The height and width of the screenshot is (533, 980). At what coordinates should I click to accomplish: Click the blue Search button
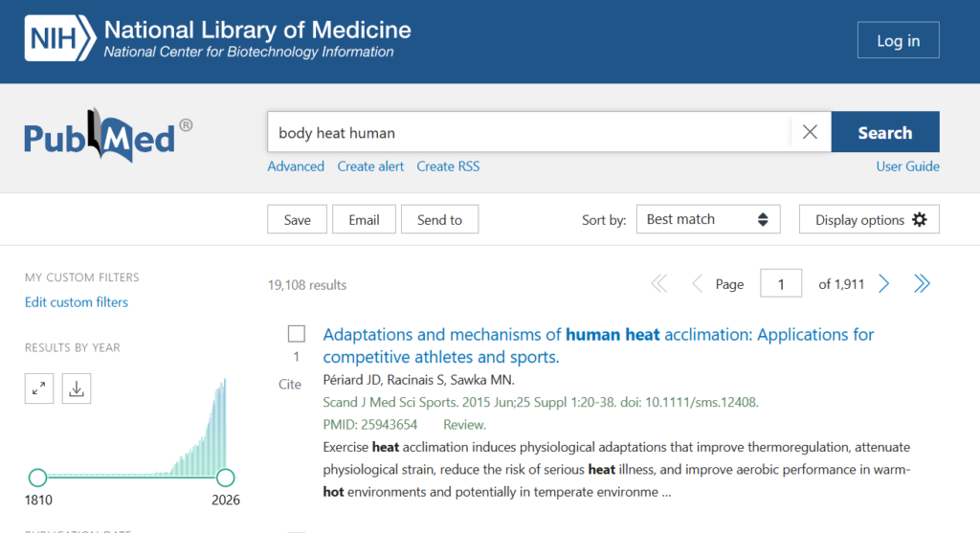pyautogui.click(x=885, y=132)
